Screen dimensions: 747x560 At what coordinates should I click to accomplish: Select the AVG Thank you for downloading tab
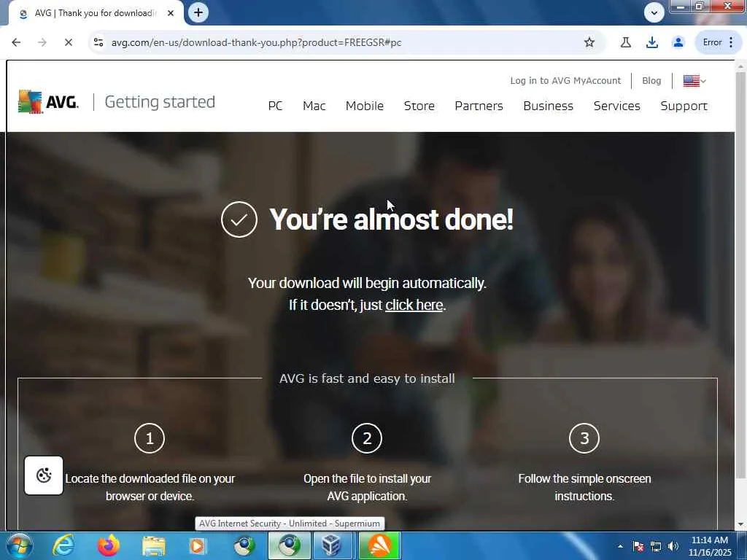[96, 13]
